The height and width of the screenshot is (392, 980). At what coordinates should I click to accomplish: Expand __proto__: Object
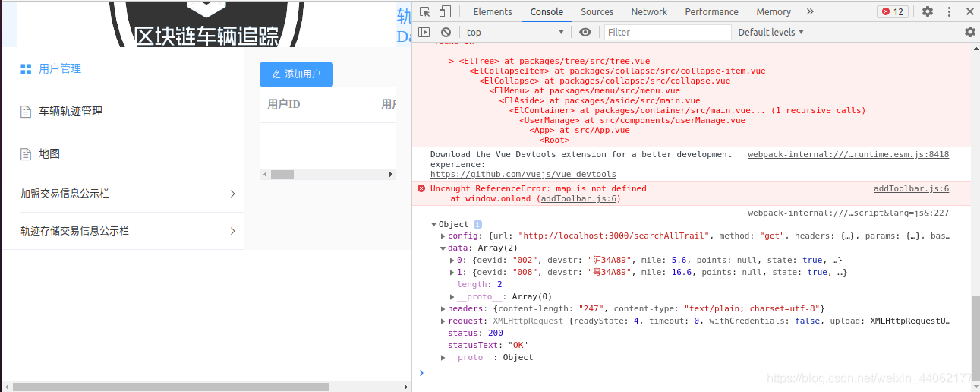443,357
